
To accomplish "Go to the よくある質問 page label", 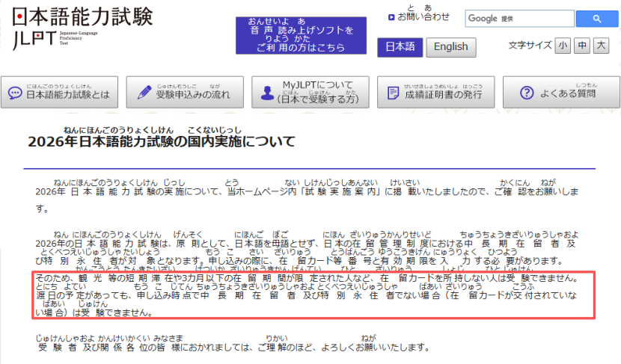I will point(569,95).
